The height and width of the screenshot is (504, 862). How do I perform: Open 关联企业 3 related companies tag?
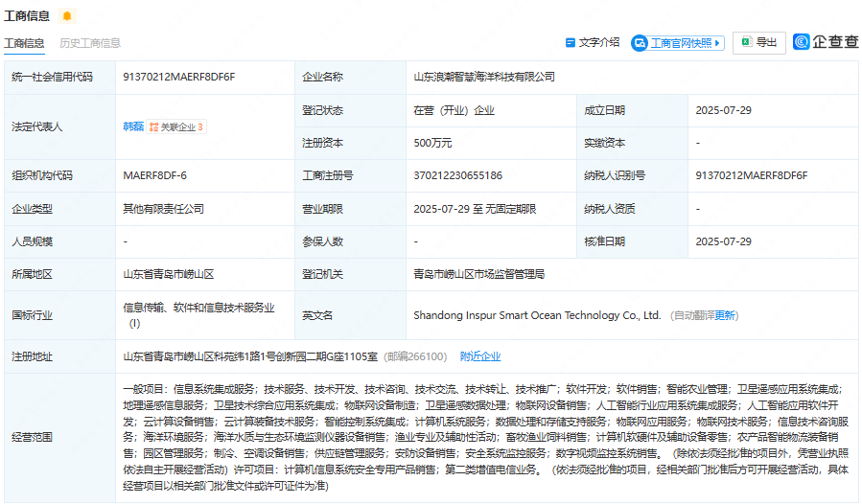176,127
